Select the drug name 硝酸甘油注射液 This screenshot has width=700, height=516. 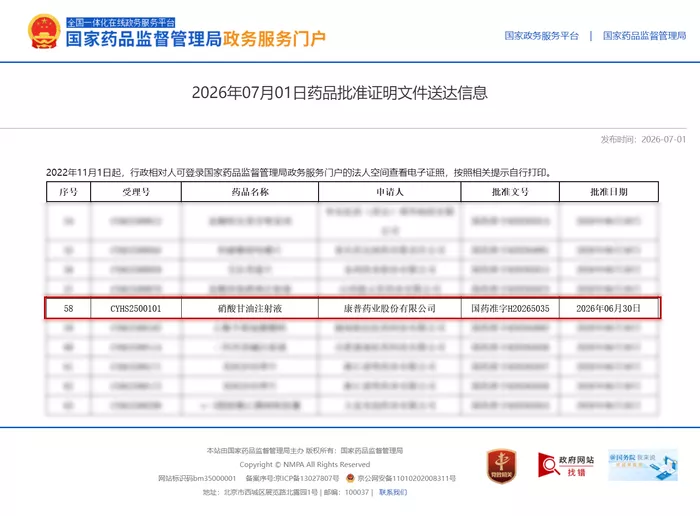point(250,308)
